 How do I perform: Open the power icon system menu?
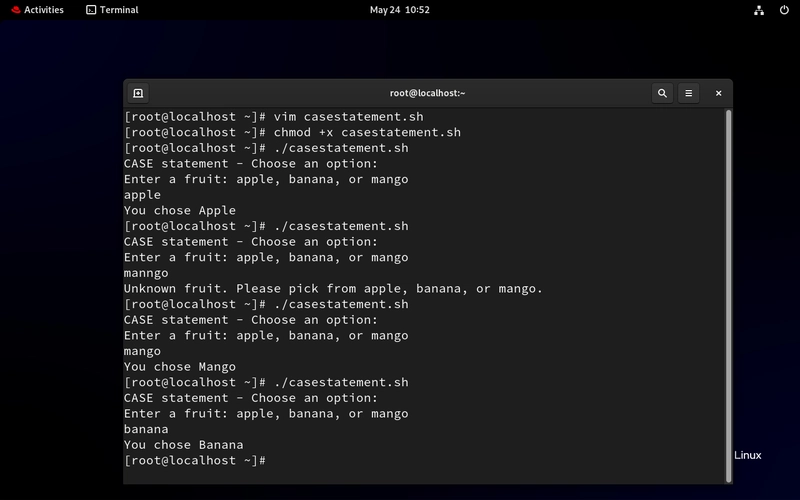tap(784, 10)
